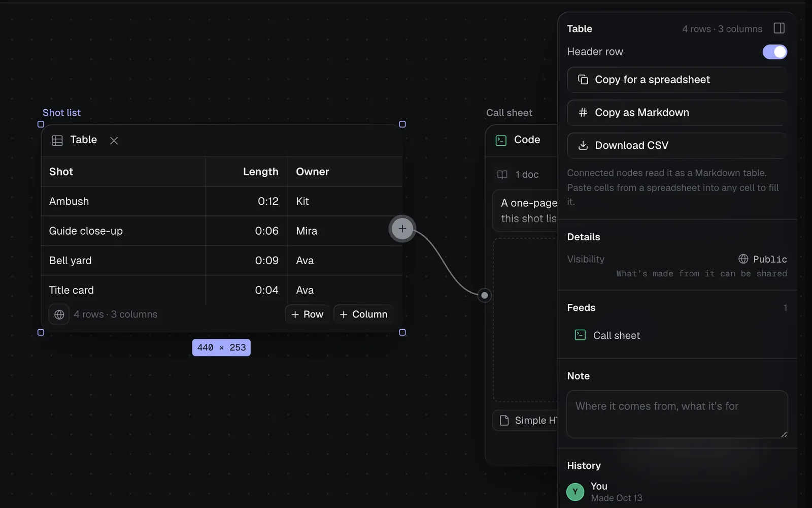Click the hash icon beside Copy as Markdown
The width and height of the screenshot is (812, 508).
(583, 113)
